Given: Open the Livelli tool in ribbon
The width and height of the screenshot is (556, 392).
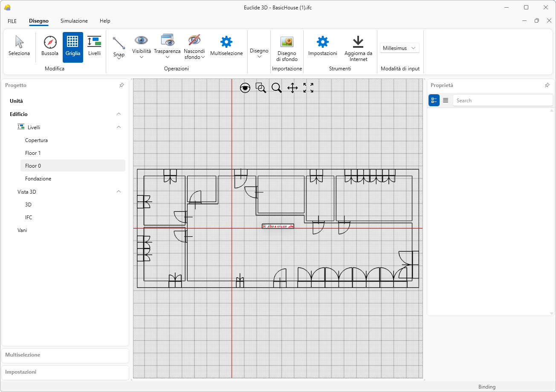Looking at the screenshot, I should (94, 46).
